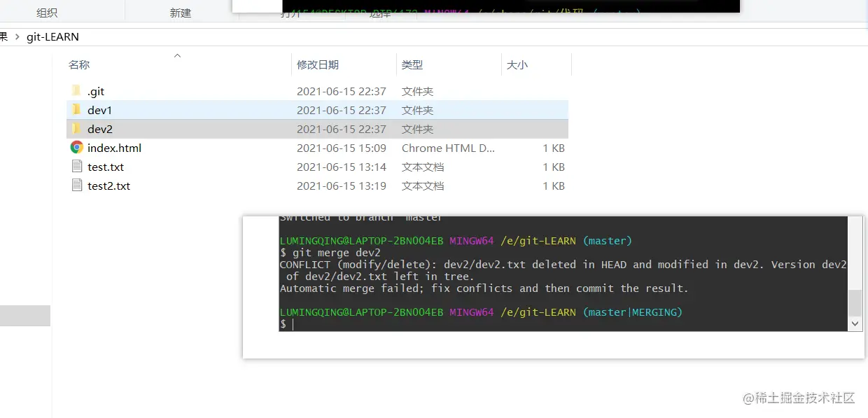Click the terminal scrollbar down arrow
This screenshot has height=418, width=868.
click(x=855, y=324)
